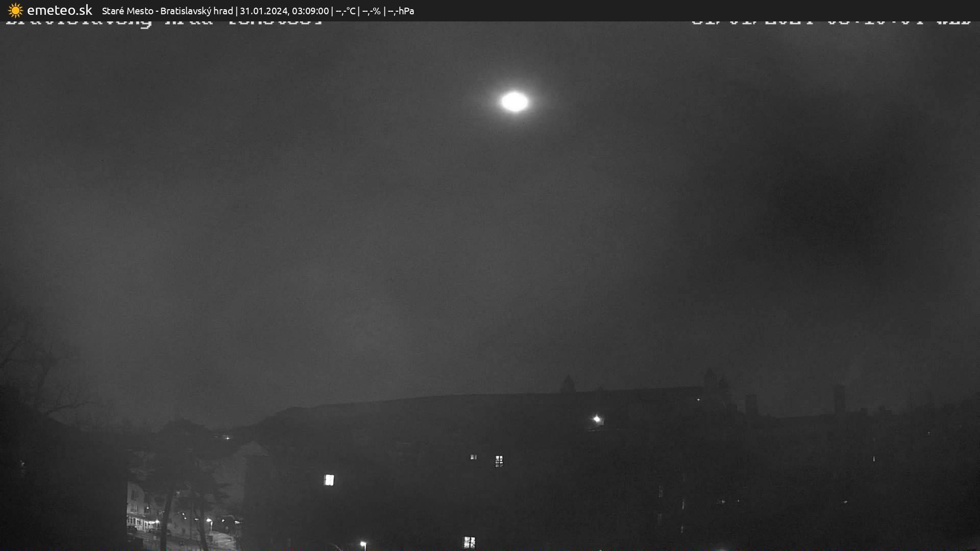Click the brightest lit window on the left building

329,480
